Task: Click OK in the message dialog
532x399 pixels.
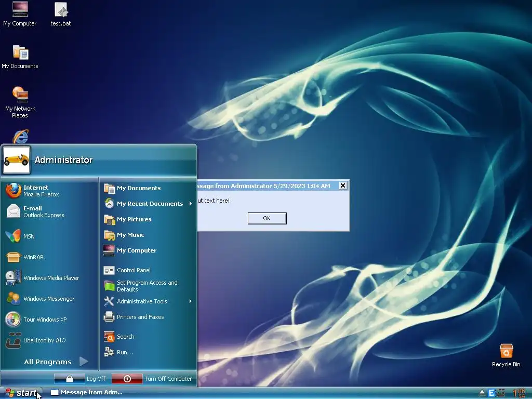Action: [x=267, y=218]
